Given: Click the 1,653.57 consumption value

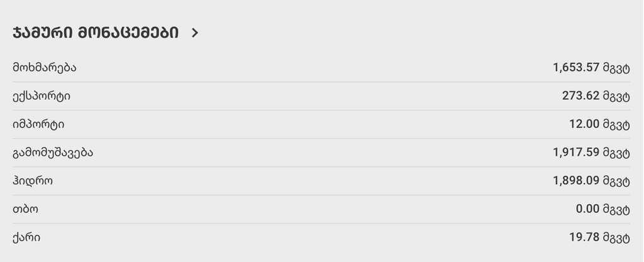Looking at the screenshot, I should click(x=576, y=67).
